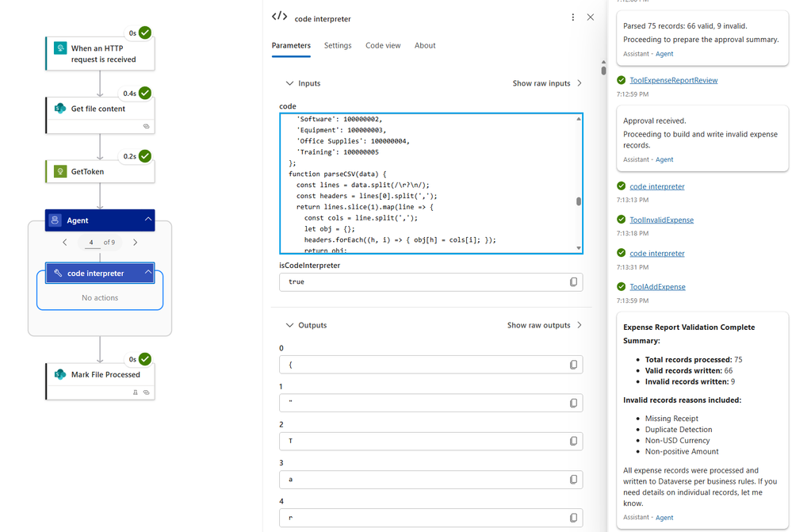This screenshot has height=532, width=792.
Task: Click the link icon on Get file content card
Action: [146, 126]
